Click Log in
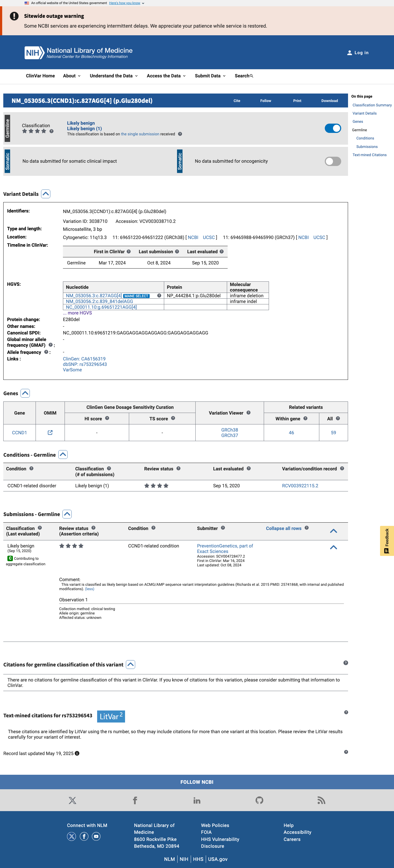Screen dimensions: 394x868 (x=358, y=53)
